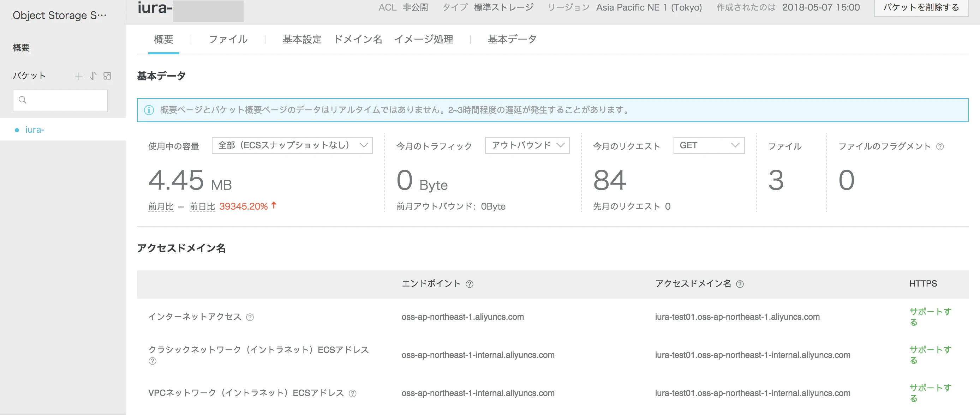Open 概要 in the left sidebar

click(x=21, y=48)
